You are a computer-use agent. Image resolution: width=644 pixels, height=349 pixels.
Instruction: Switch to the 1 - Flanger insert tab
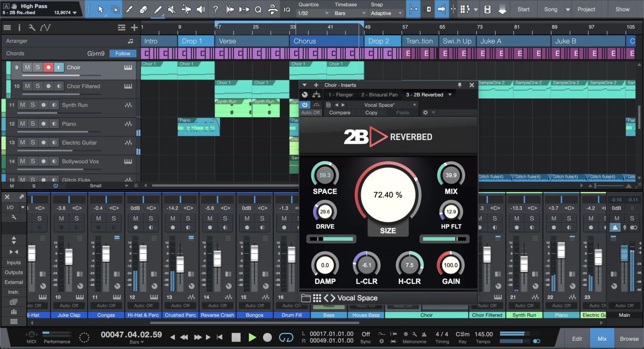[340, 94]
